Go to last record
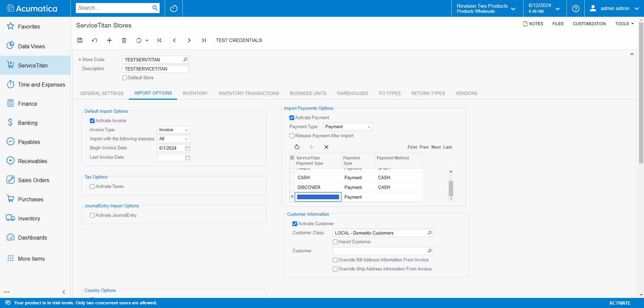Screen dimensions: 644x308 (204, 40)
